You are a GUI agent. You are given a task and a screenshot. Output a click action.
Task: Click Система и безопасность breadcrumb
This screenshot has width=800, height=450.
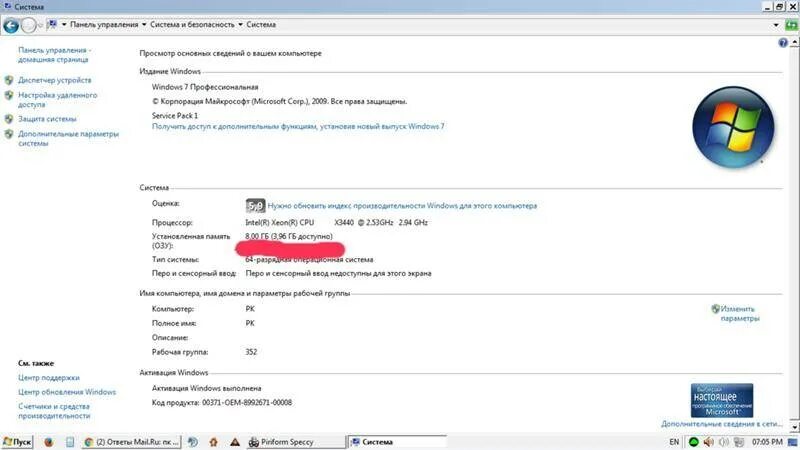[192, 24]
